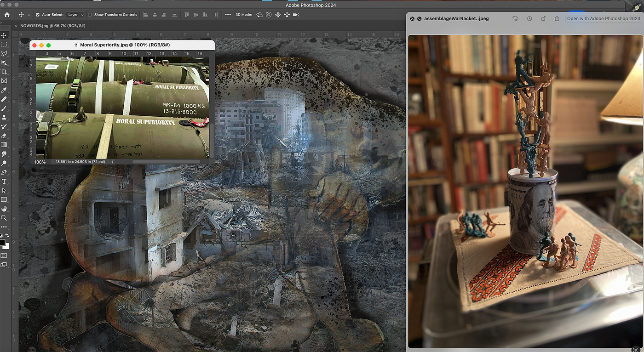Select the Move tool in the toolbar
Viewport: 644px width, 352px height.
[x=4, y=35]
